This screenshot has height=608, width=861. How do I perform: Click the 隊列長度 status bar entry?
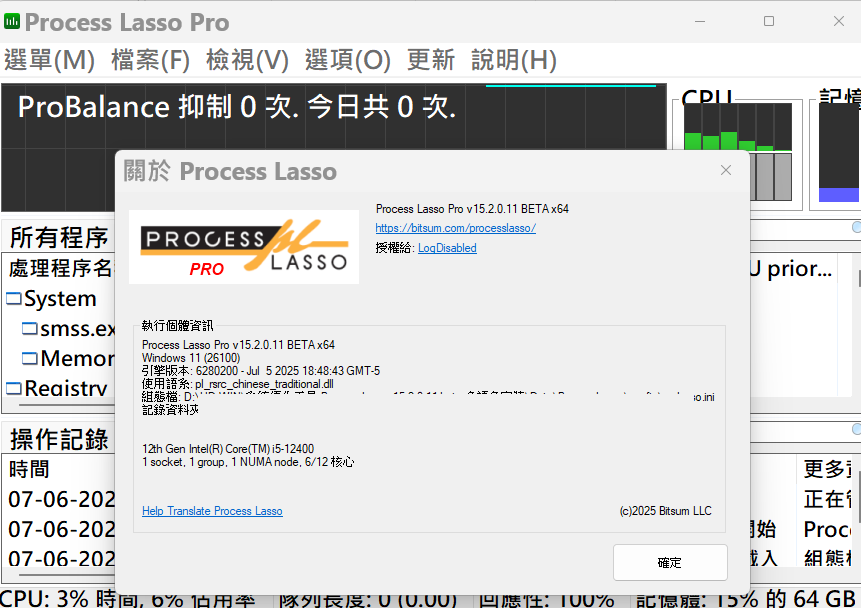367,599
